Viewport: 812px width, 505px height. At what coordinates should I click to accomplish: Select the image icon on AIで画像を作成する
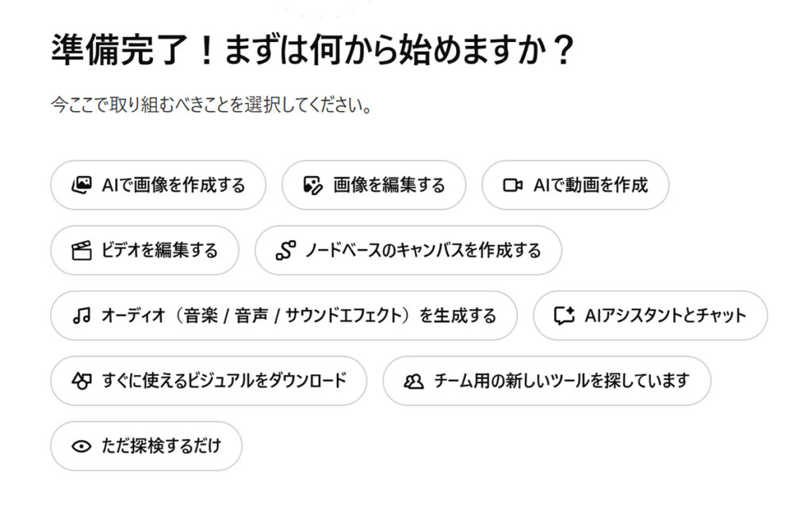point(82,185)
